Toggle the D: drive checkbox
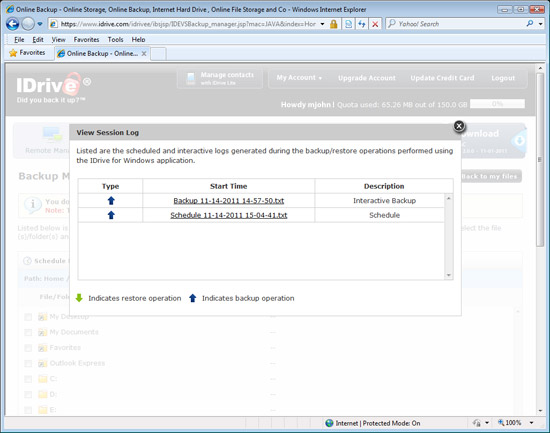The width and height of the screenshot is (550, 433). pos(28,394)
